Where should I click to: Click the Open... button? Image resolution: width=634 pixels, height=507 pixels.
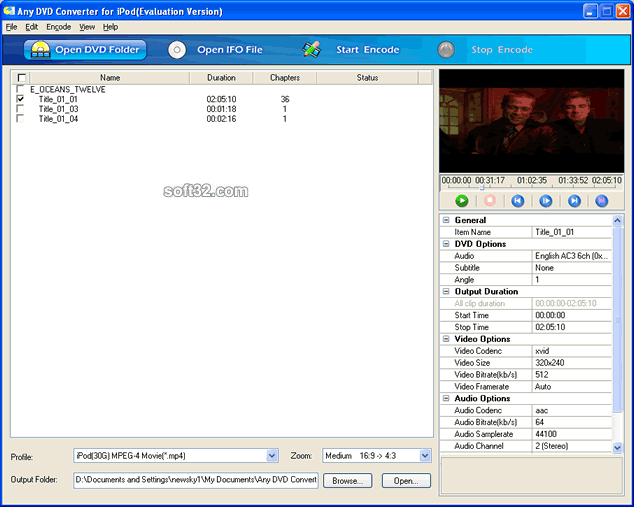click(406, 480)
